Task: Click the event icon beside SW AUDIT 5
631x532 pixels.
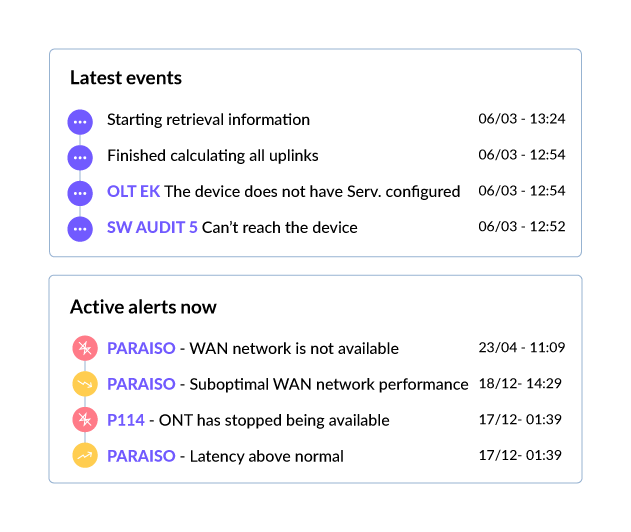Action: pyautogui.click(x=80, y=229)
